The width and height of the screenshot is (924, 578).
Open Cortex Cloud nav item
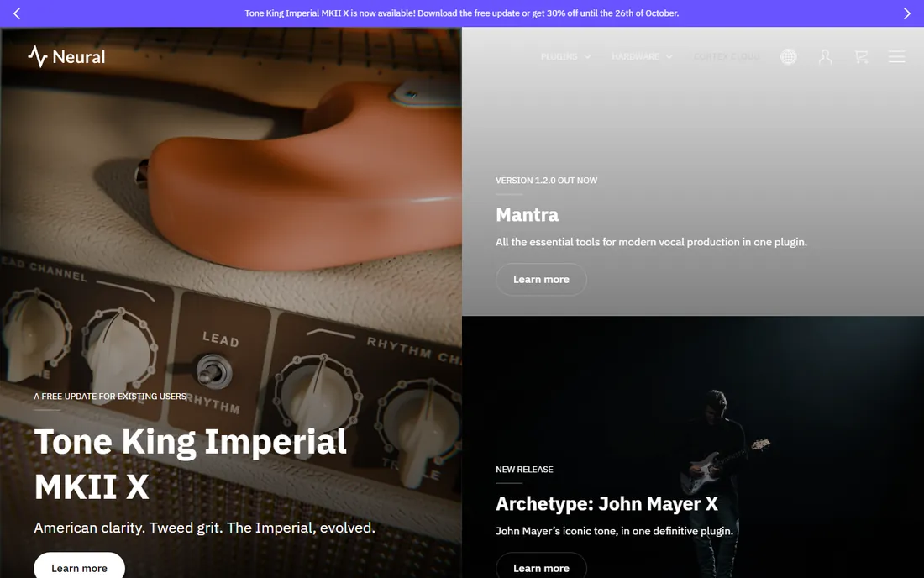tap(727, 56)
